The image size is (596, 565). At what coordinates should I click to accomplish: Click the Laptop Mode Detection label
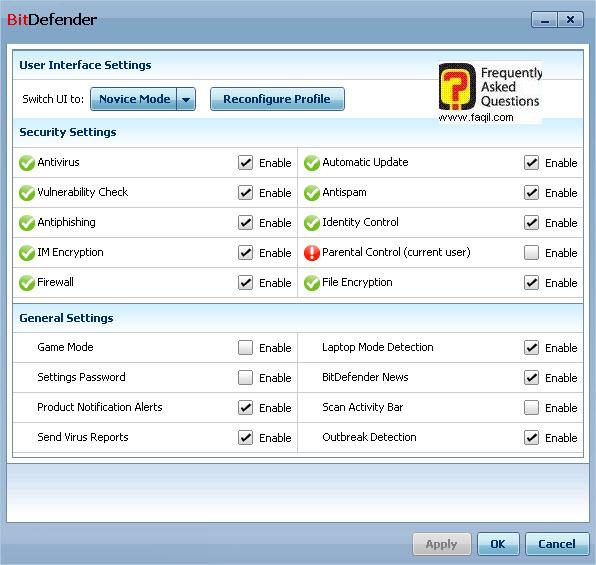(x=378, y=348)
